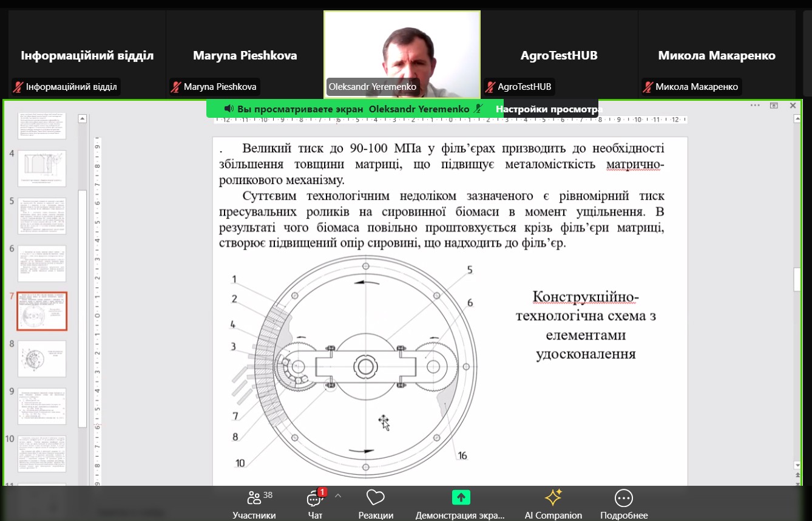Click muted mic icon beside Микола Макаренко
This screenshot has height=521, width=812.
coord(647,87)
